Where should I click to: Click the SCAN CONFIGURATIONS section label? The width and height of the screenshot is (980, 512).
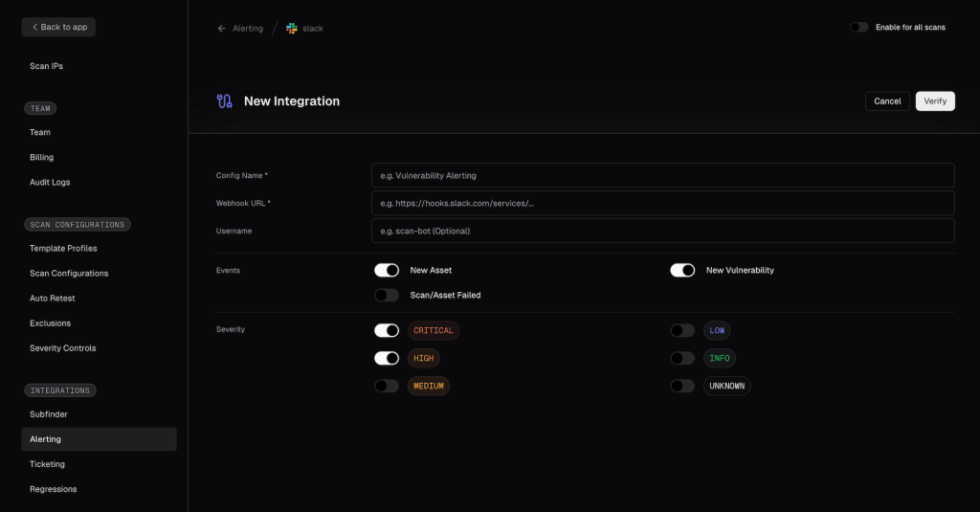point(78,225)
